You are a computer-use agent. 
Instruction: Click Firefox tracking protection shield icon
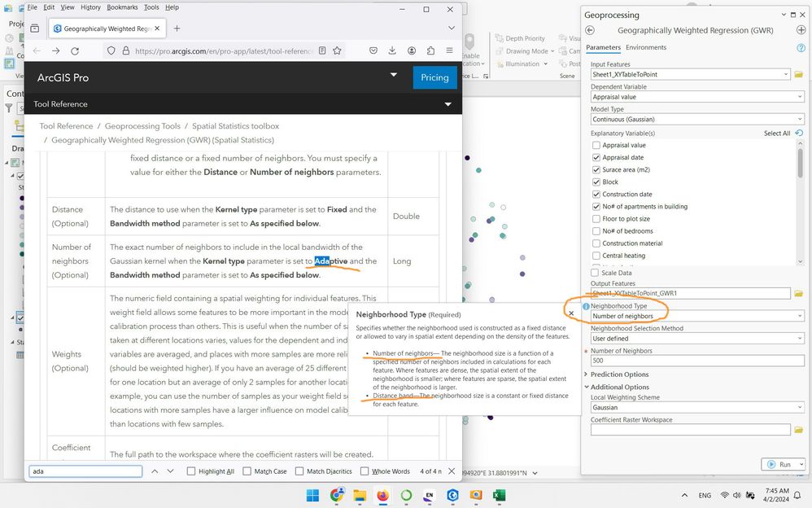click(x=111, y=50)
